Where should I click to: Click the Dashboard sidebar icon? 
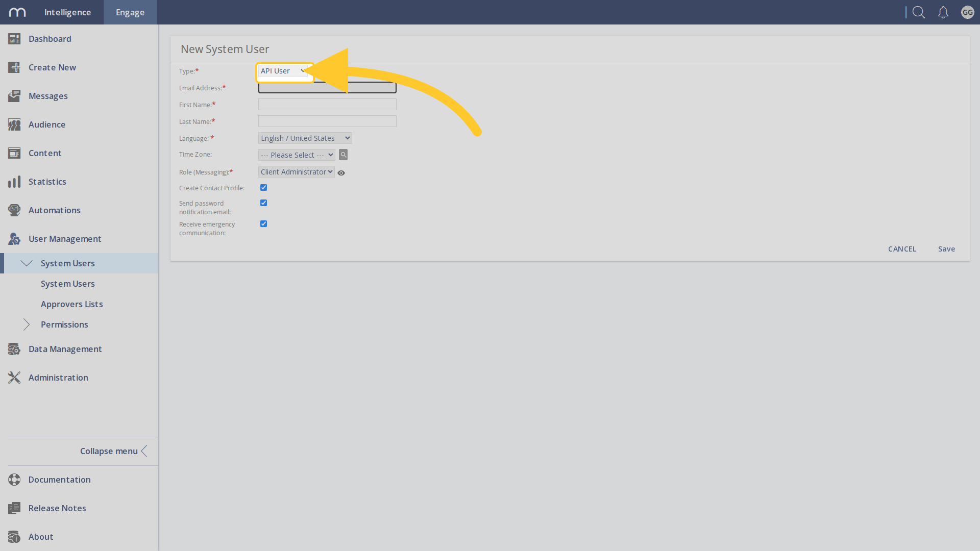pyautogui.click(x=14, y=39)
